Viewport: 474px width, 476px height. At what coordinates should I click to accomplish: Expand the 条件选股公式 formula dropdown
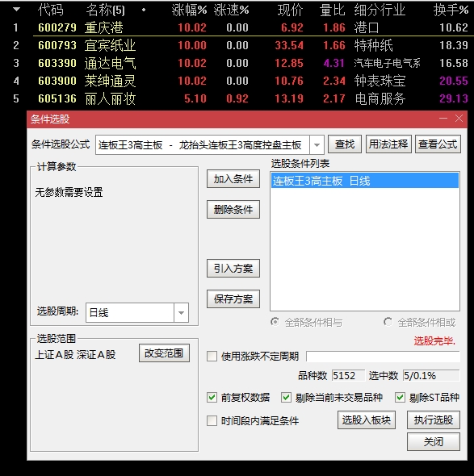317,144
